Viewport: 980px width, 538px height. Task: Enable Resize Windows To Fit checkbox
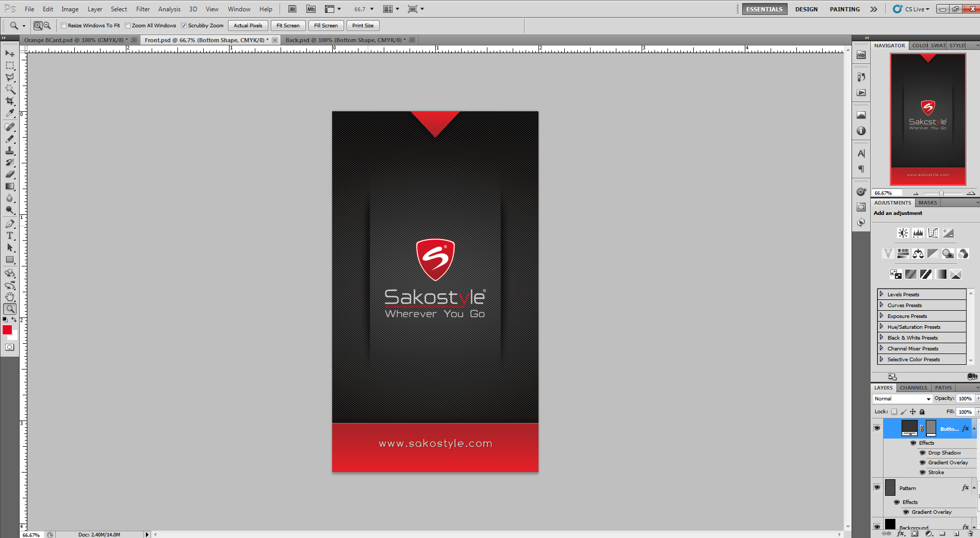(64, 26)
